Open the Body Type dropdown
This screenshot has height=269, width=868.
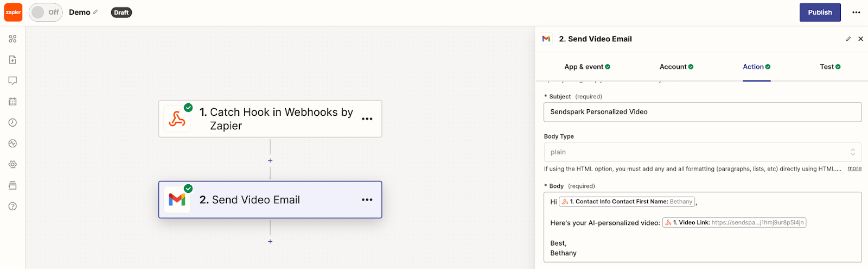pyautogui.click(x=703, y=152)
